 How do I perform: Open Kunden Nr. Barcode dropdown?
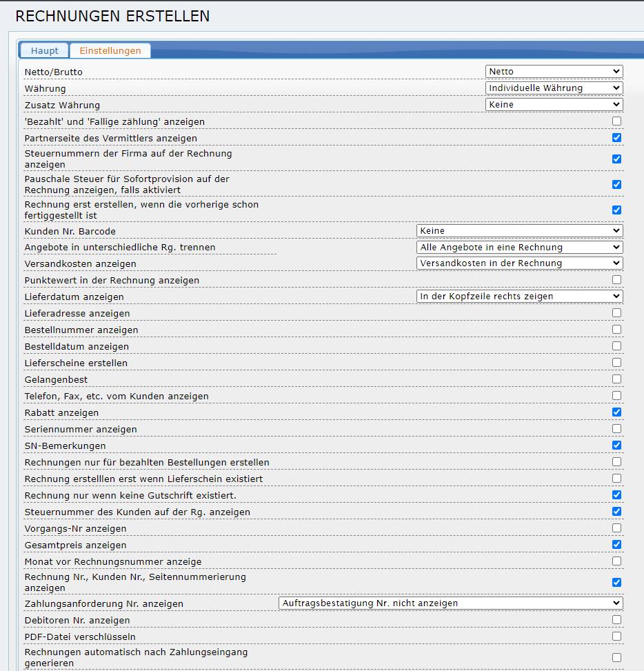pyautogui.click(x=519, y=230)
